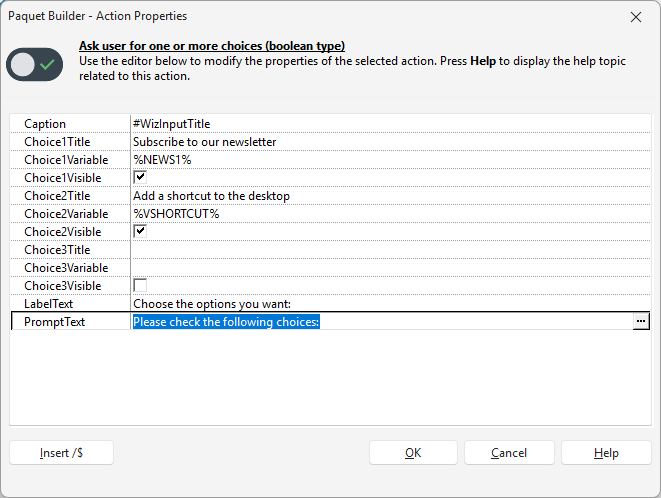
Task: Enable the Choice3Visible checkbox
Action: pyautogui.click(x=140, y=285)
